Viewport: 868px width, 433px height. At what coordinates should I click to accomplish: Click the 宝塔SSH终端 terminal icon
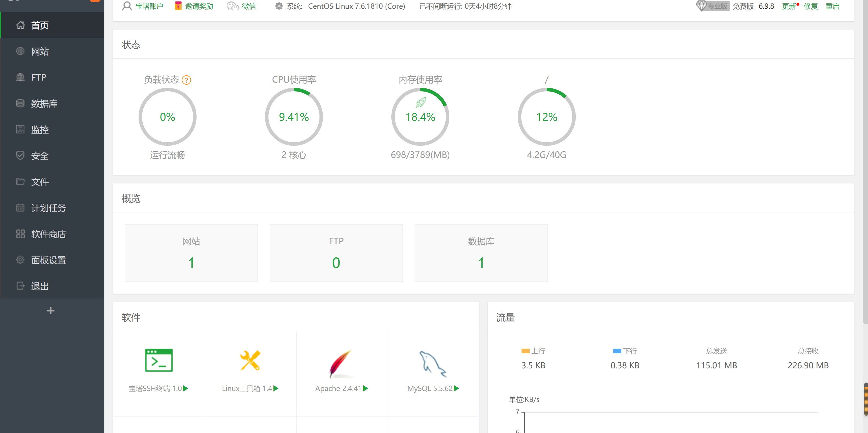(x=158, y=360)
